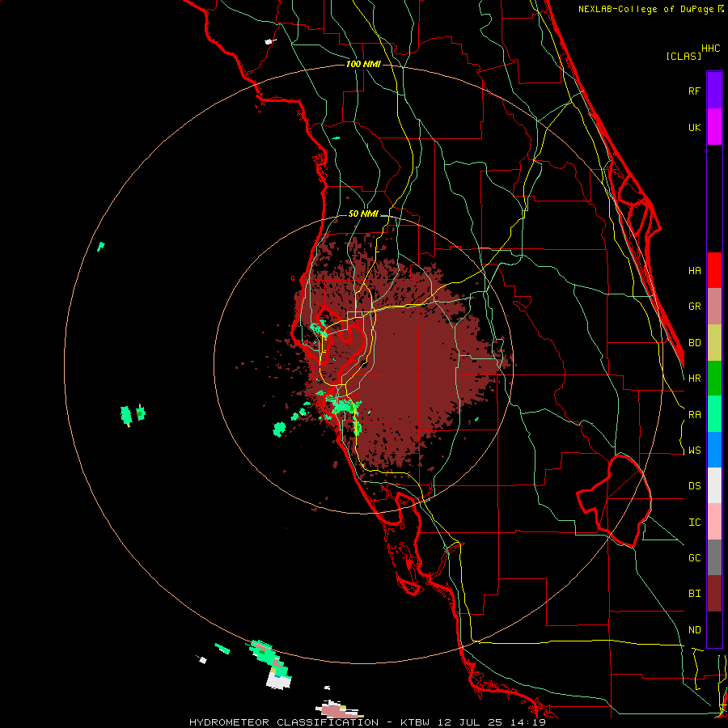
Task: Click the UK magenta legend swatch
Action: (714, 127)
